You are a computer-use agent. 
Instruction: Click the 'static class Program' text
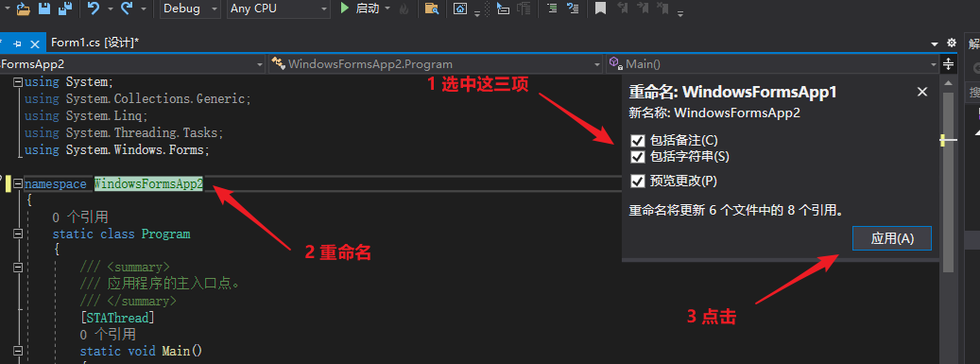point(121,234)
